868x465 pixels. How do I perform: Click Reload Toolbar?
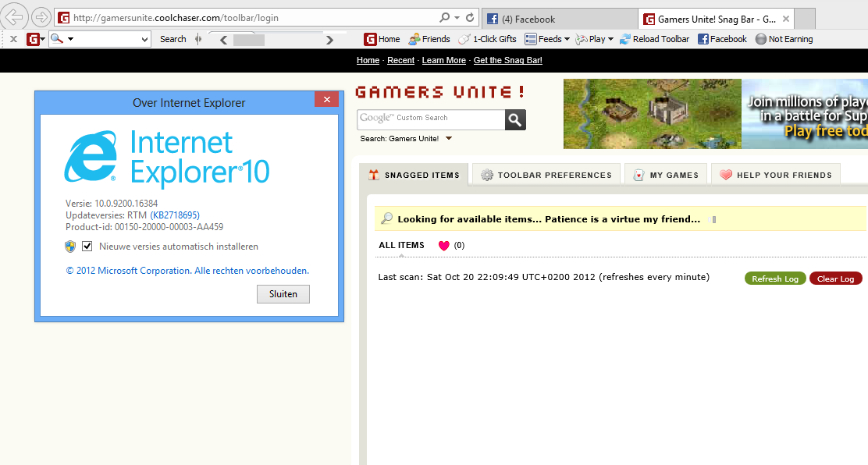(x=654, y=39)
